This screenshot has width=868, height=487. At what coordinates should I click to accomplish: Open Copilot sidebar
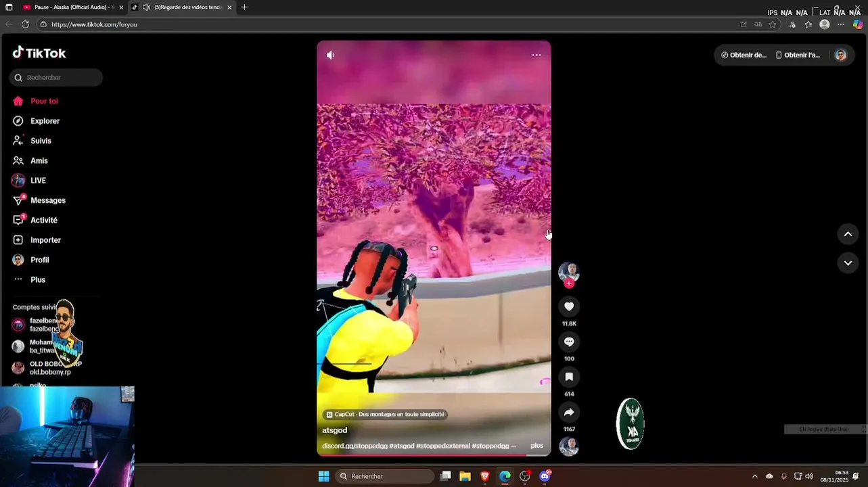tap(858, 24)
